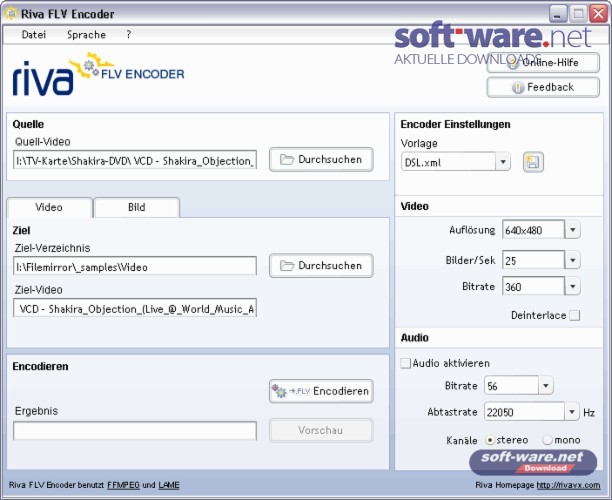The height and width of the screenshot is (500, 612).
Task: Open the Datei menu
Action: pyautogui.click(x=34, y=35)
